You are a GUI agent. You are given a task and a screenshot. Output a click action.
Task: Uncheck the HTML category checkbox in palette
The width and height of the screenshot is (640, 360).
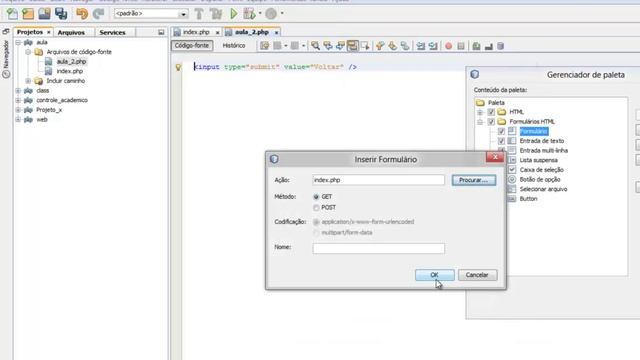(491, 112)
